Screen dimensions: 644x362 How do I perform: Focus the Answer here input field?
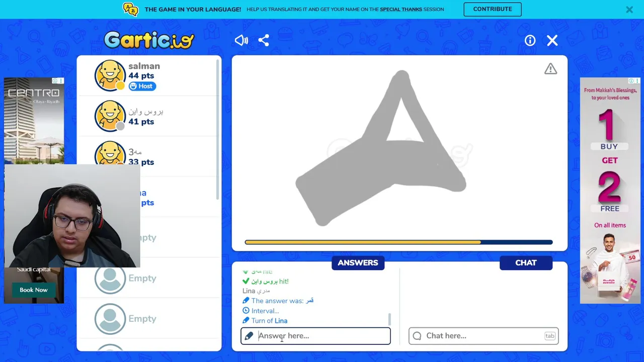click(315, 336)
